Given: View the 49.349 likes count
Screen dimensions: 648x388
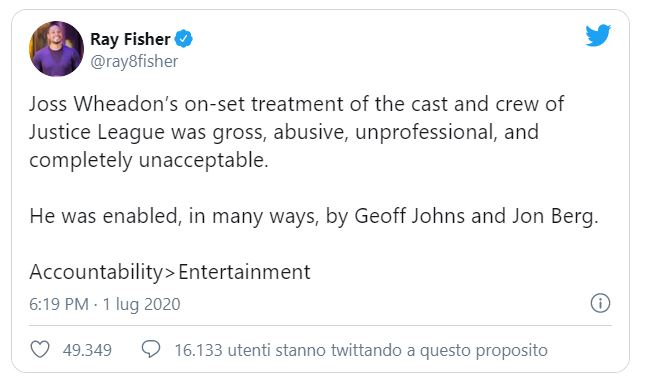Looking at the screenshot, I should [x=87, y=350].
